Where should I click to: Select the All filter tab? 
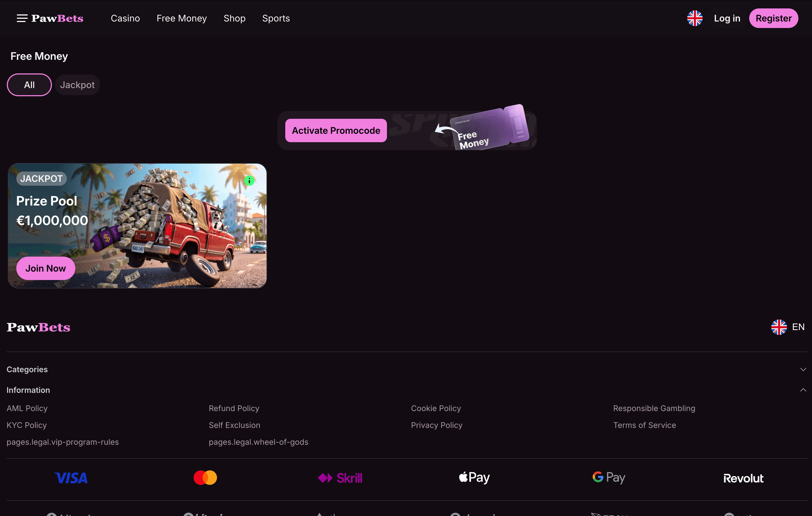coord(29,85)
